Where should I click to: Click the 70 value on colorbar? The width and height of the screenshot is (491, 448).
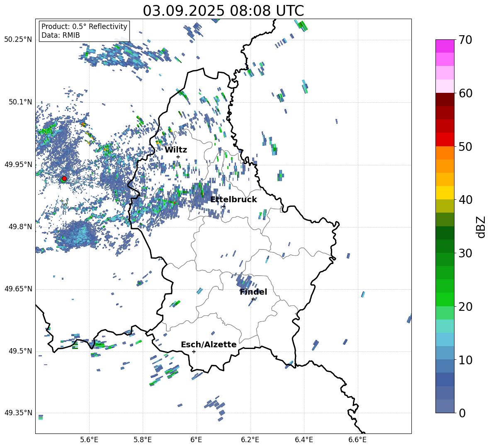click(465, 40)
